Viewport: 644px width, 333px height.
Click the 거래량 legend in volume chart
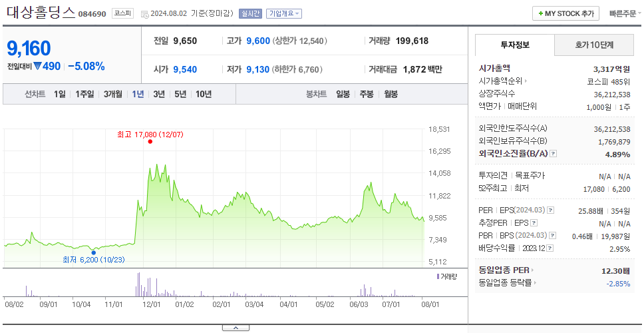pos(447,276)
